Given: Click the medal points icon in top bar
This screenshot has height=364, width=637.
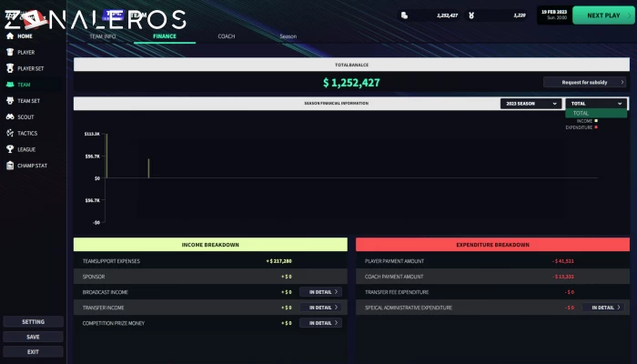Looking at the screenshot, I should (x=471, y=15).
